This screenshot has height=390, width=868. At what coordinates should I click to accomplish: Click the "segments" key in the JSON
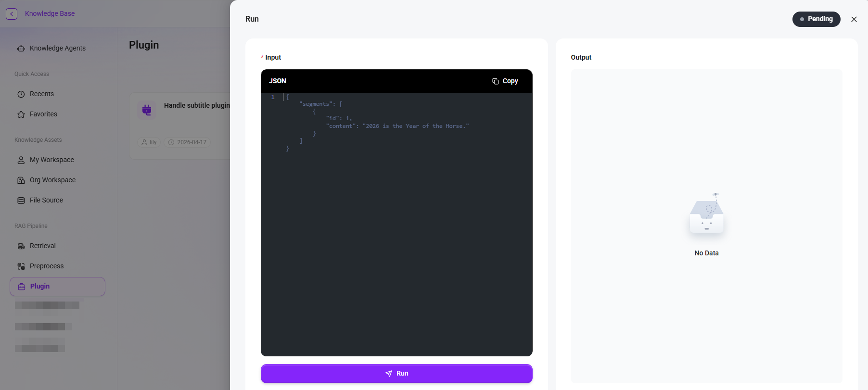click(316, 104)
